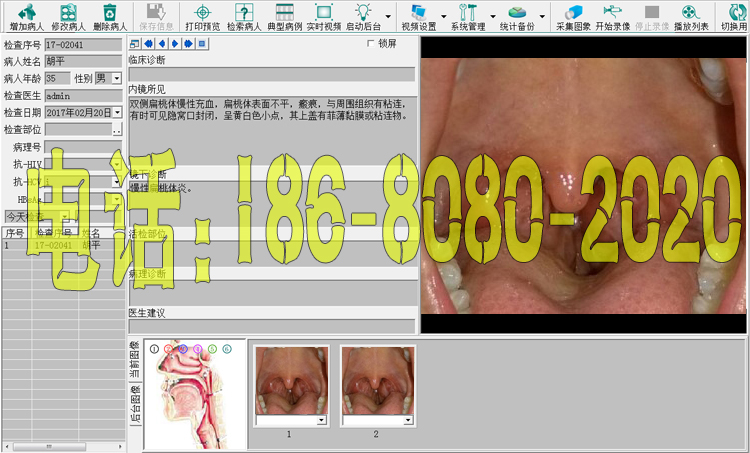Viewport: 750px width, 453px height.
Task: Go to previous record with left arrow
Action: pos(162,44)
